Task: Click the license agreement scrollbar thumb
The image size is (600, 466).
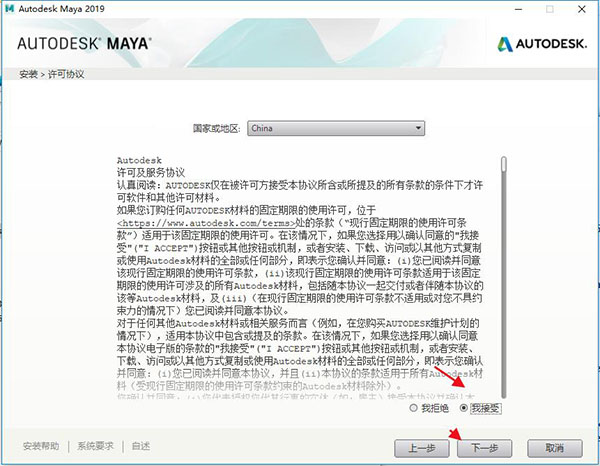Action: (504, 165)
